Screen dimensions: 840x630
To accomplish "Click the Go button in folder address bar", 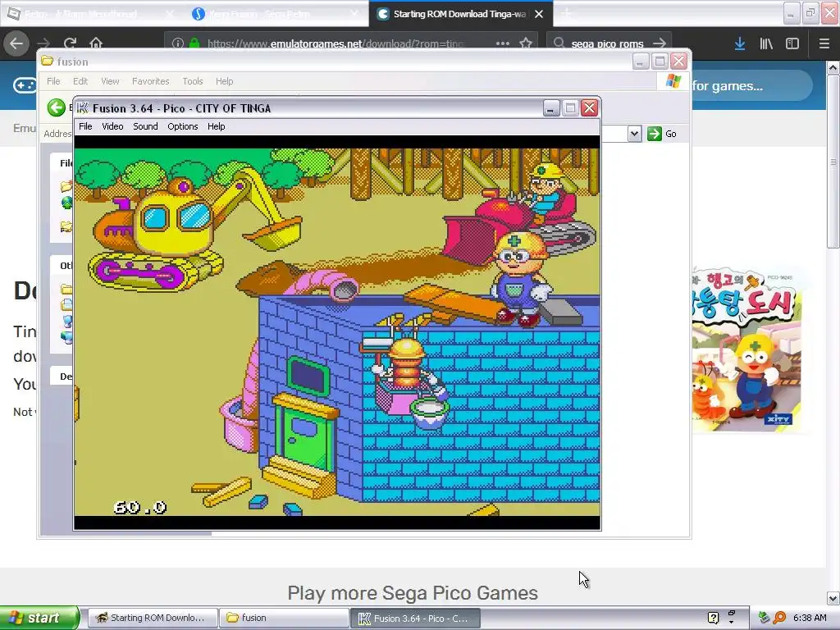I will [662, 134].
